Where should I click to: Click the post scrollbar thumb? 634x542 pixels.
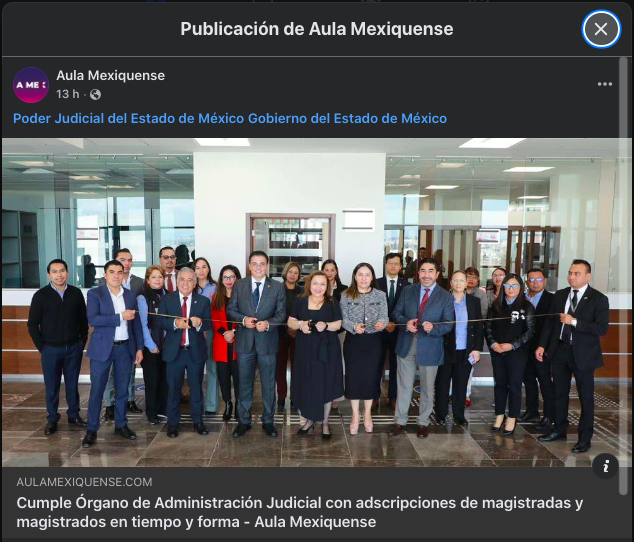[x=623, y=275]
